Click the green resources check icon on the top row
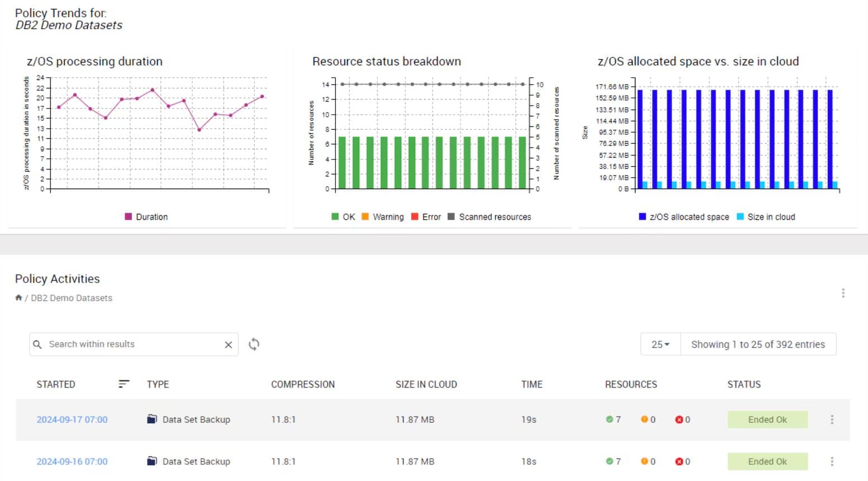868x481 pixels. (x=609, y=419)
